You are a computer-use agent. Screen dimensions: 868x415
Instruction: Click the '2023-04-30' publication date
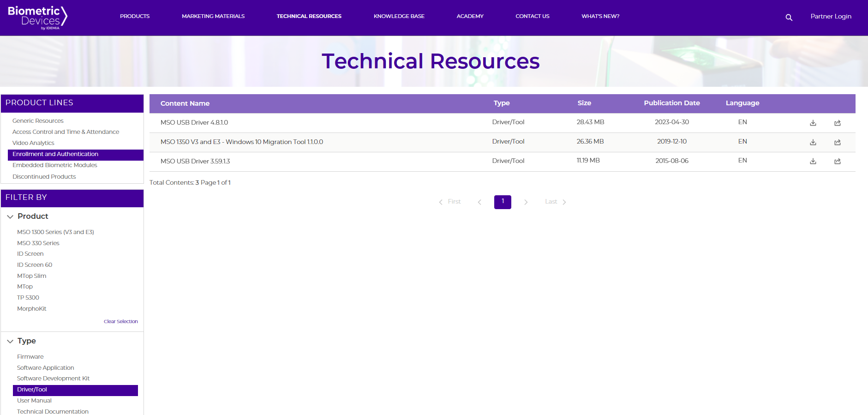pyautogui.click(x=672, y=122)
